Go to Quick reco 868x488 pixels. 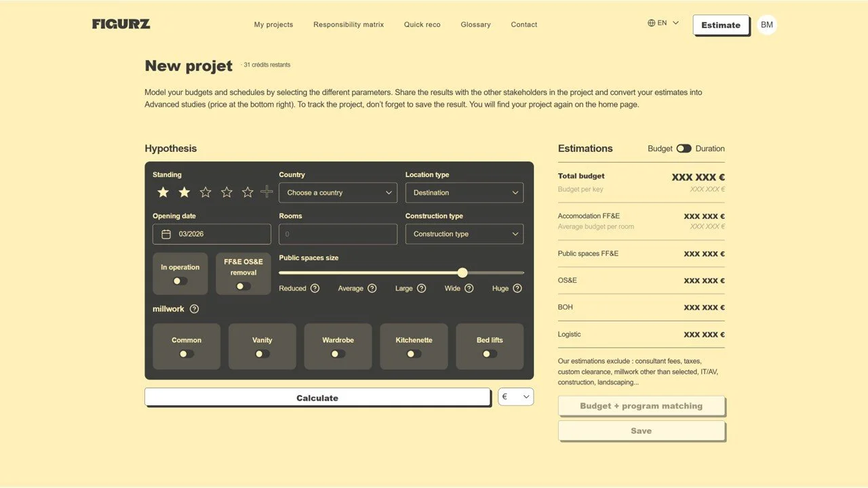coord(422,24)
